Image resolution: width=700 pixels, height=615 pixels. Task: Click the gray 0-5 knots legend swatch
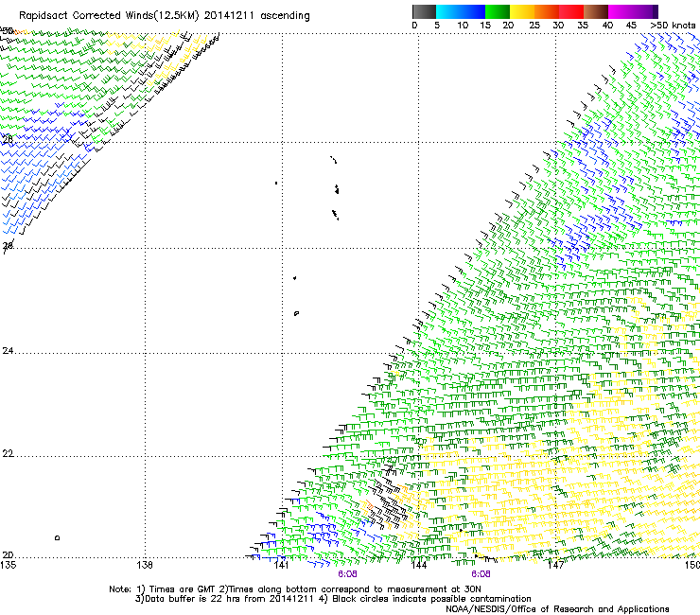click(424, 11)
